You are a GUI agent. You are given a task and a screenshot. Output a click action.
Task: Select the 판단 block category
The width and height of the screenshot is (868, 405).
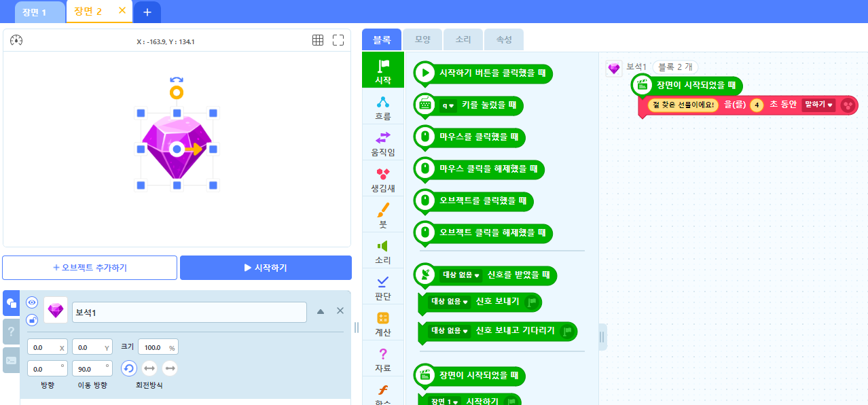tap(383, 287)
